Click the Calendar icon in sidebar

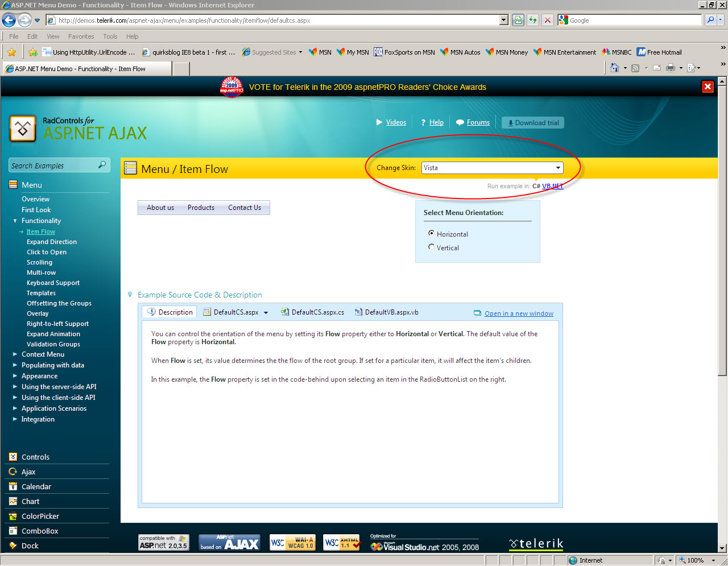pos(13,486)
